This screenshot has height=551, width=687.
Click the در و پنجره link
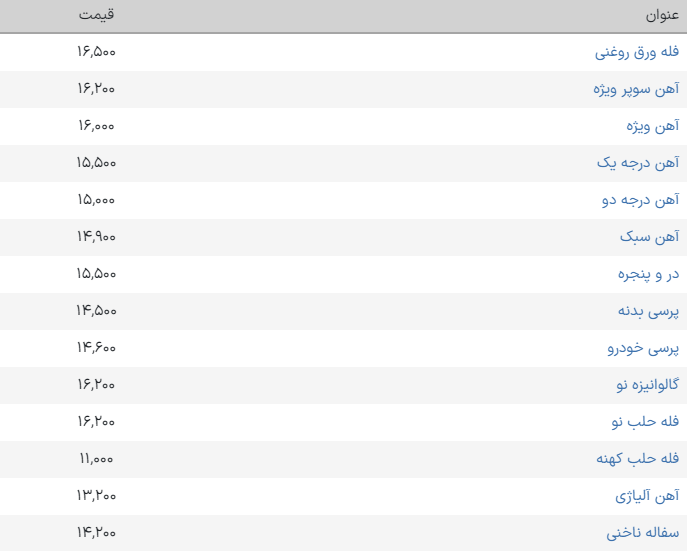(x=649, y=274)
